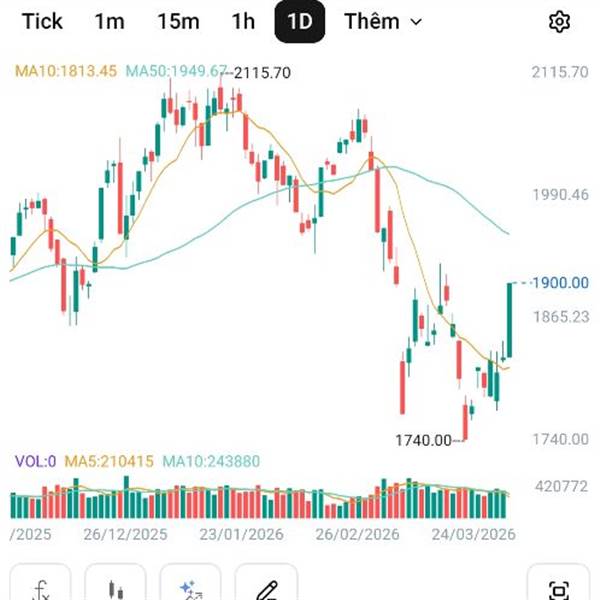Select the candlestick chart type icon
This screenshot has height=600, width=600.
116,588
